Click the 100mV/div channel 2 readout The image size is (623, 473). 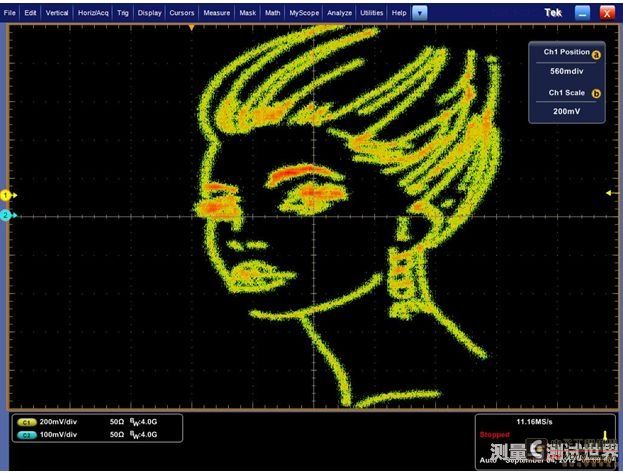point(58,434)
